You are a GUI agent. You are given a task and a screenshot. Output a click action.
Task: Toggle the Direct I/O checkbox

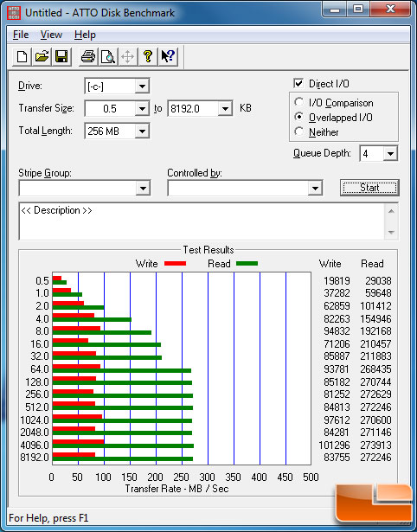tap(298, 83)
